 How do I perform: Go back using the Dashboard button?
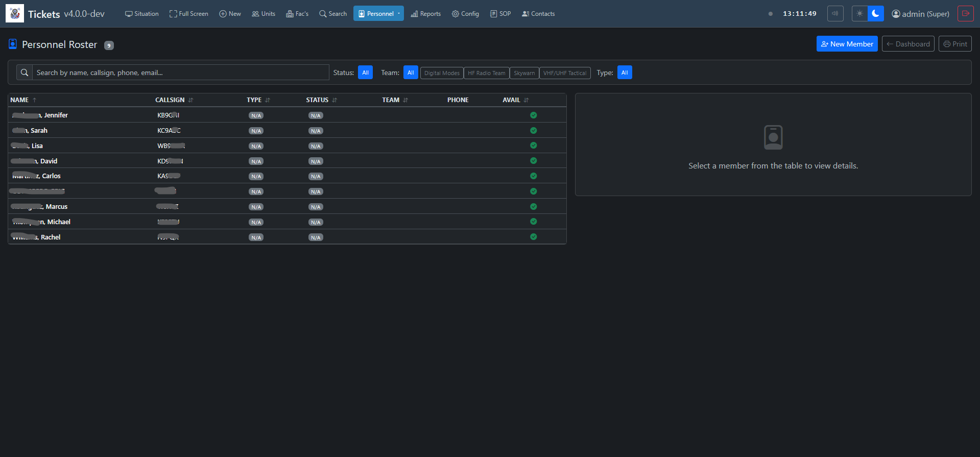[x=907, y=44]
